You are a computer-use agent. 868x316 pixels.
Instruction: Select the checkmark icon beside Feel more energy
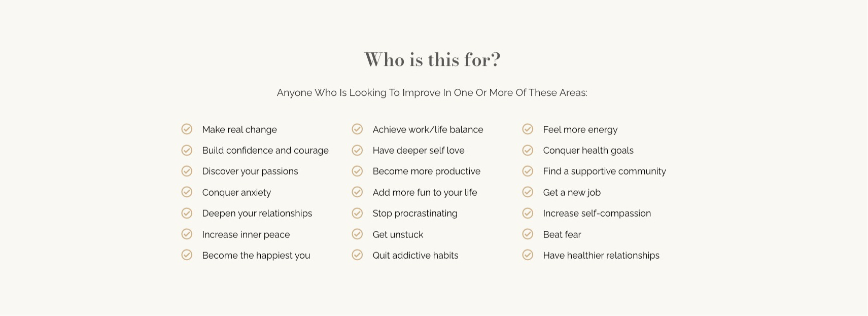tap(528, 129)
